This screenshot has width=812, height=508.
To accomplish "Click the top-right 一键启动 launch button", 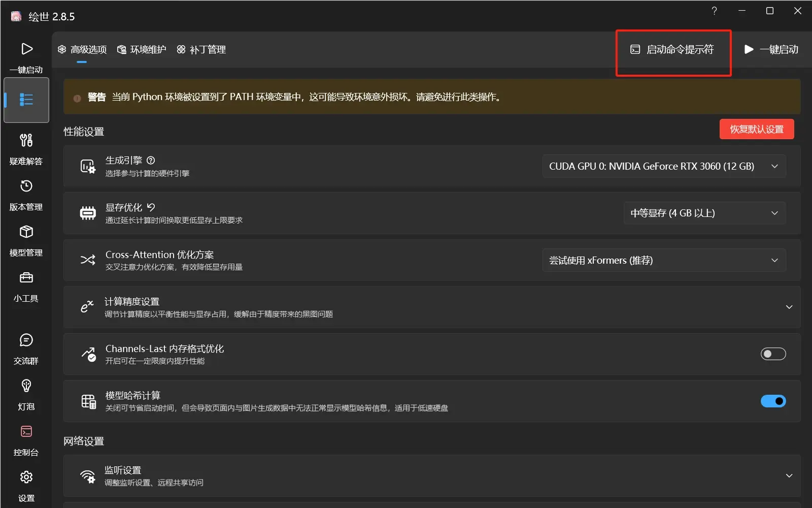I will coord(771,49).
